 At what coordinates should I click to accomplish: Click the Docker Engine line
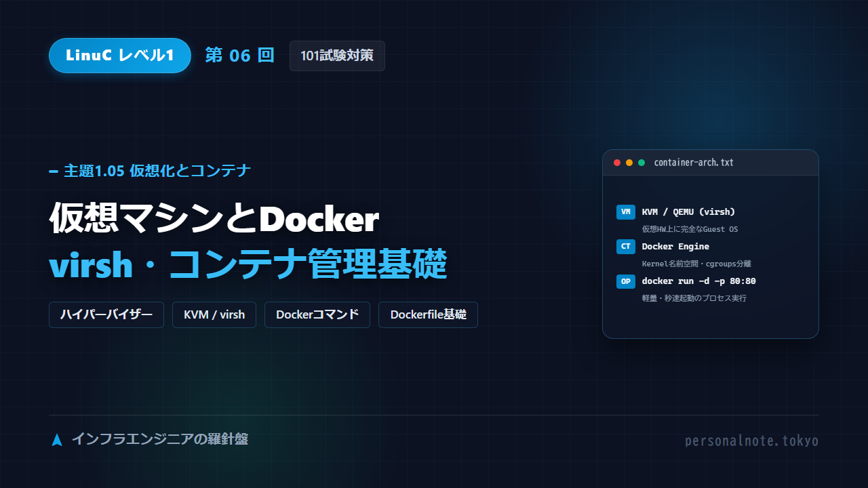point(675,247)
